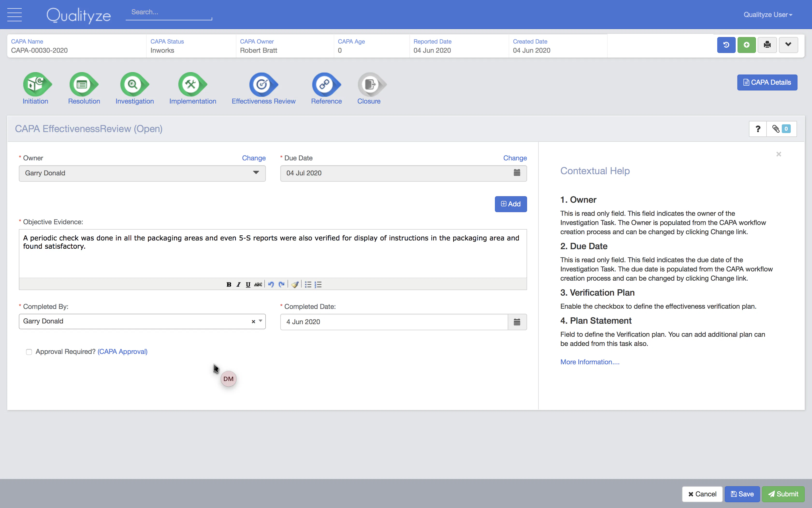Toggle underline formatting in editor

[248, 284]
